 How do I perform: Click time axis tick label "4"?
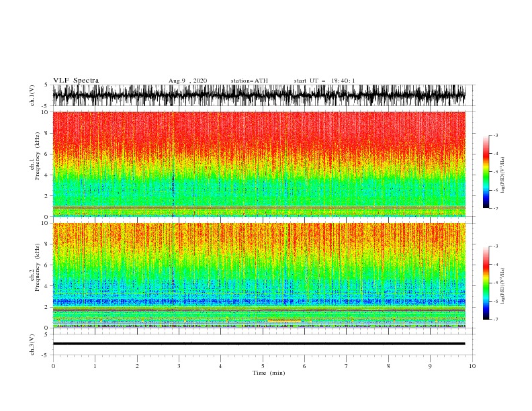coord(220,366)
